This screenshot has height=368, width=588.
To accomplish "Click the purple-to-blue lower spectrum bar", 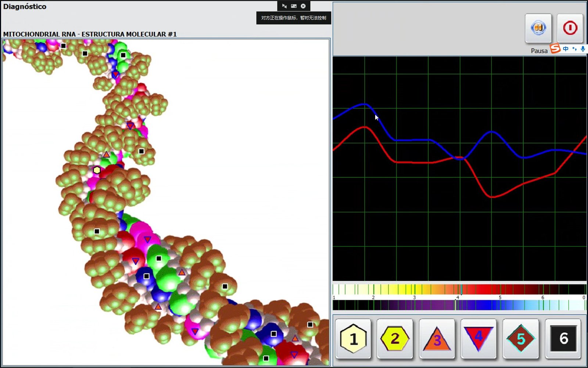I will coord(459,305).
